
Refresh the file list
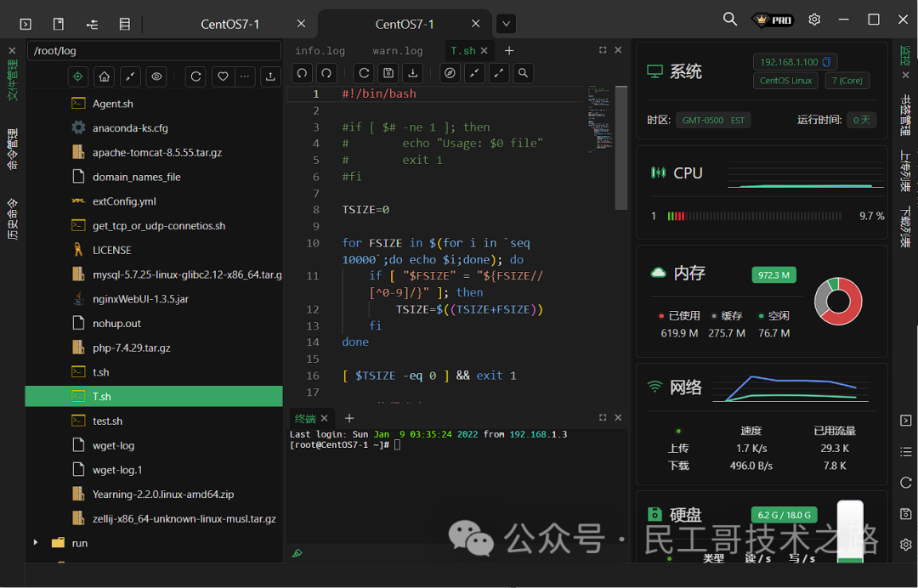195,76
